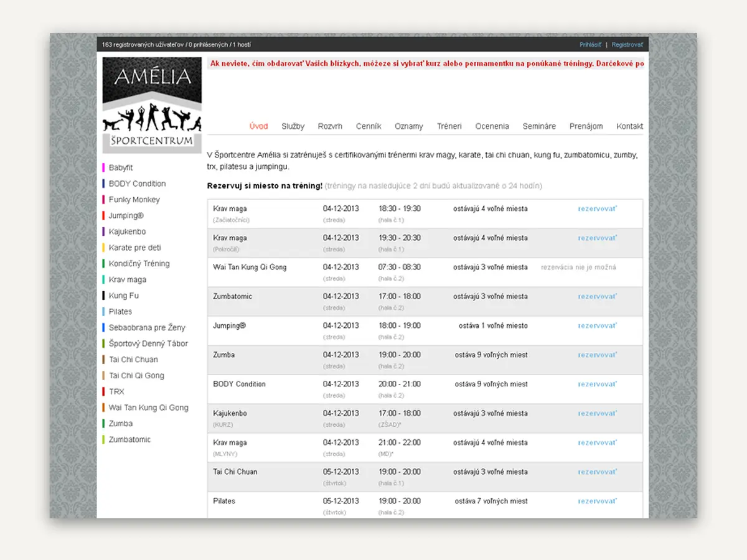Select BODY Condition in the sidebar
Screen dimensions: 747x560
tap(137, 184)
